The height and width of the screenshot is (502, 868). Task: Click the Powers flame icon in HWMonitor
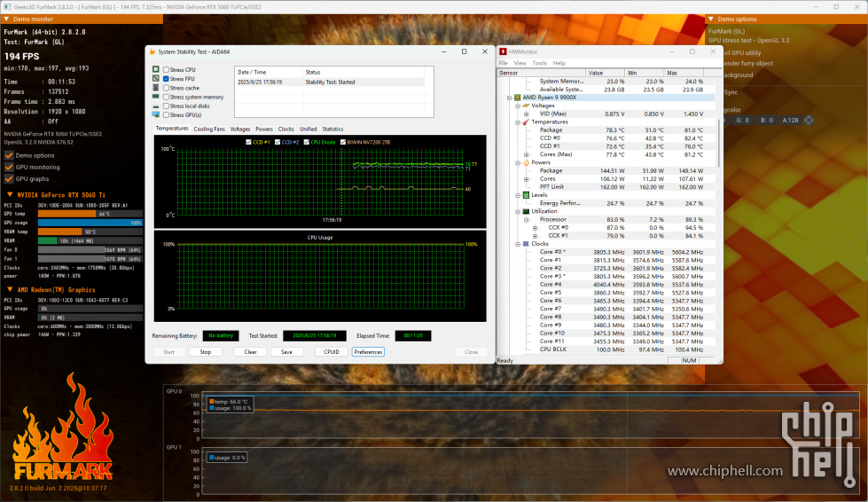pos(526,162)
